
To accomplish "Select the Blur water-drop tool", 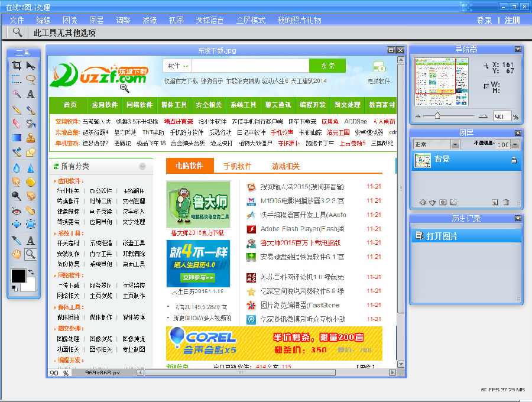I will pyautogui.click(x=17, y=167).
